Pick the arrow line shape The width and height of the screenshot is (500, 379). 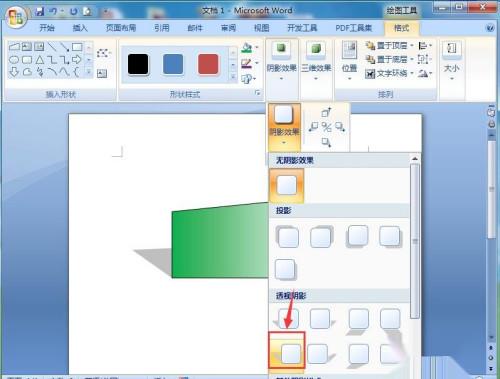coord(64,47)
